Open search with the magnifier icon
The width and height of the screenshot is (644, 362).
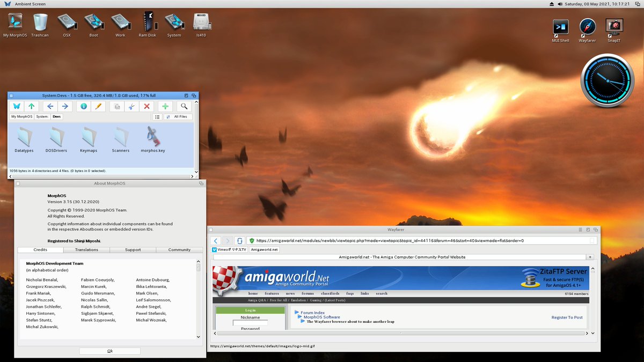click(x=184, y=106)
